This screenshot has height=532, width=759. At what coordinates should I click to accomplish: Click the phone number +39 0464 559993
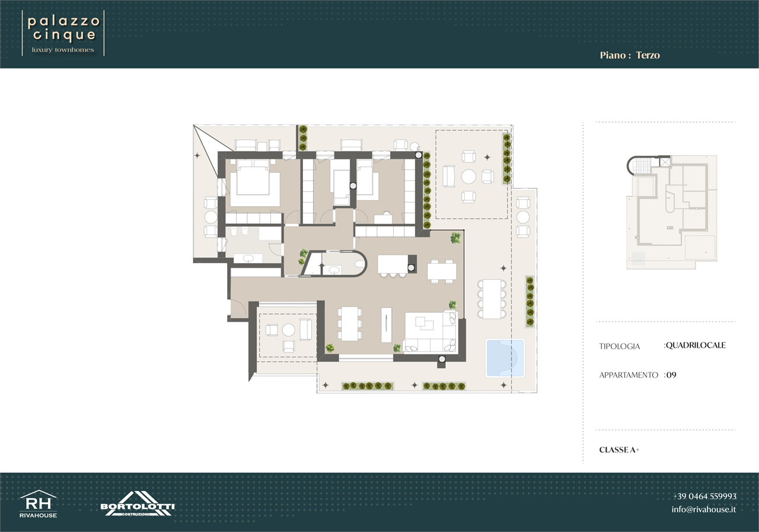704,496
